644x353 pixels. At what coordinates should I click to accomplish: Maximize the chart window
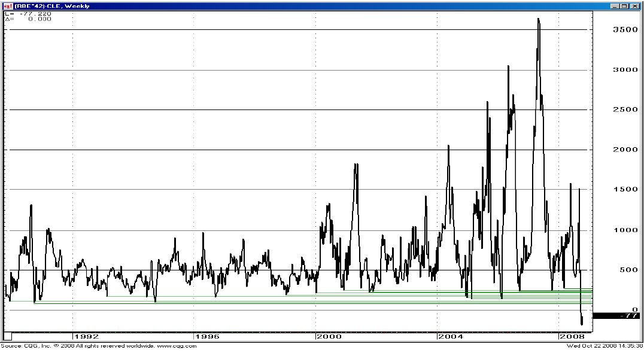pos(624,6)
